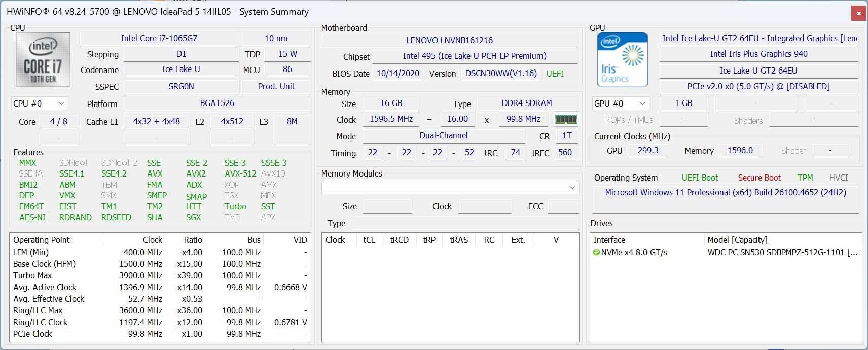Screen dimensions: 868x350
Task: Click the Drives Interface column header
Action: tap(647, 240)
